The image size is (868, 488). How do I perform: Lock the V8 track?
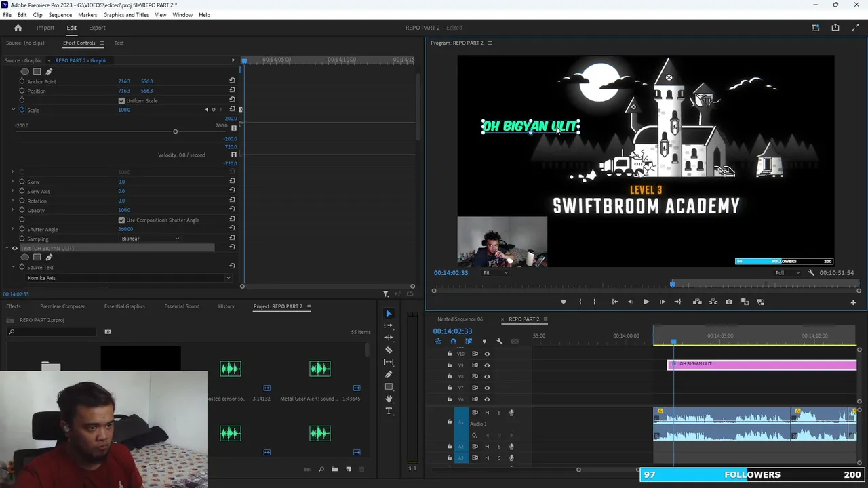449,376
